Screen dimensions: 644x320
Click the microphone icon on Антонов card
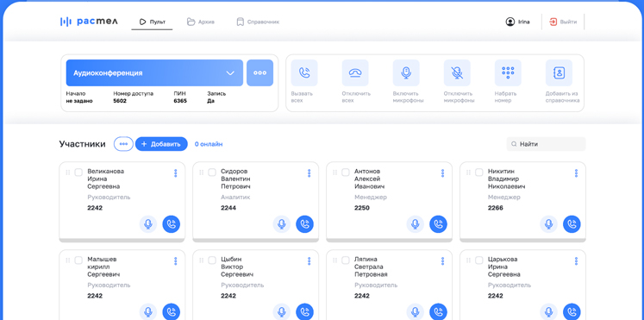pyautogui.click(x=416, y=224)
